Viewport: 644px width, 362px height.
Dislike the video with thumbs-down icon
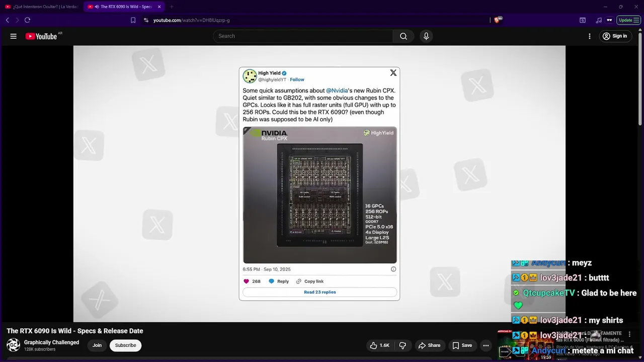[403, 345]
